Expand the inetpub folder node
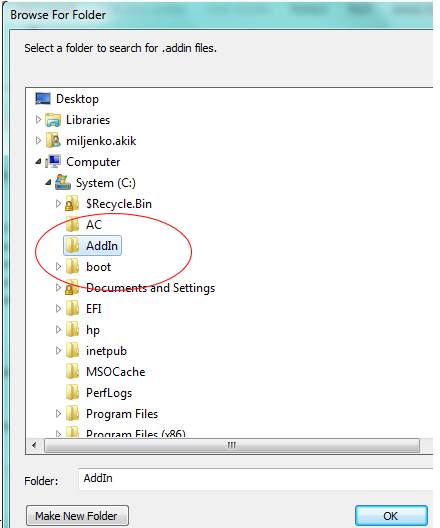Screen dimensions: 440x528 [x=58, y=351]
